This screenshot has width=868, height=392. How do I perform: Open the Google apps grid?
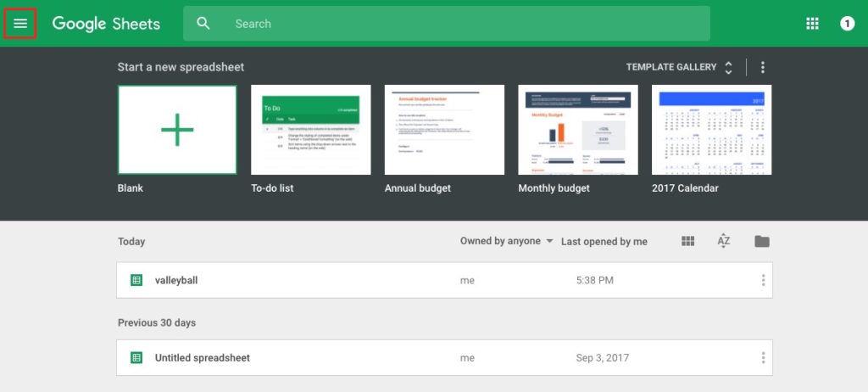click(x=812, y=23)
